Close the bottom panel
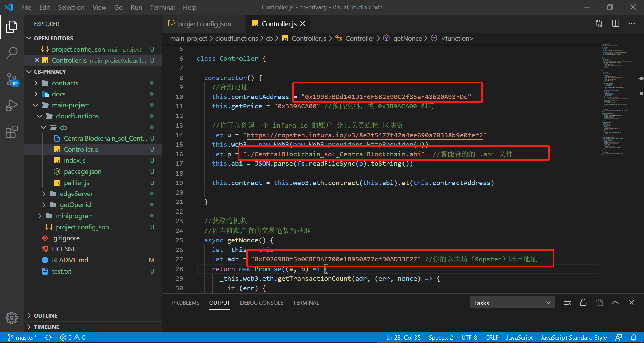 (632, 303)
